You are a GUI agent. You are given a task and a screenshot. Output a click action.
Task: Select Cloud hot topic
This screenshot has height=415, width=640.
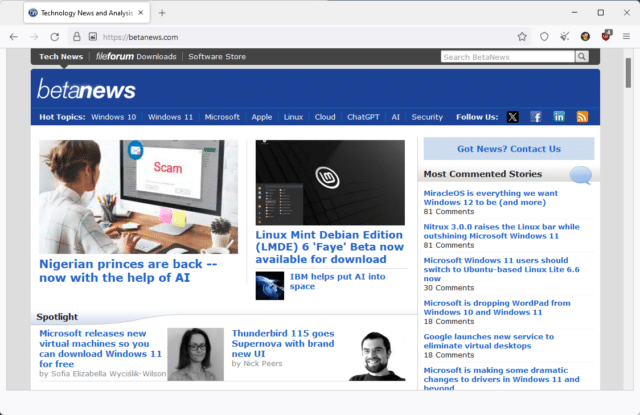[x=325, y=117]
